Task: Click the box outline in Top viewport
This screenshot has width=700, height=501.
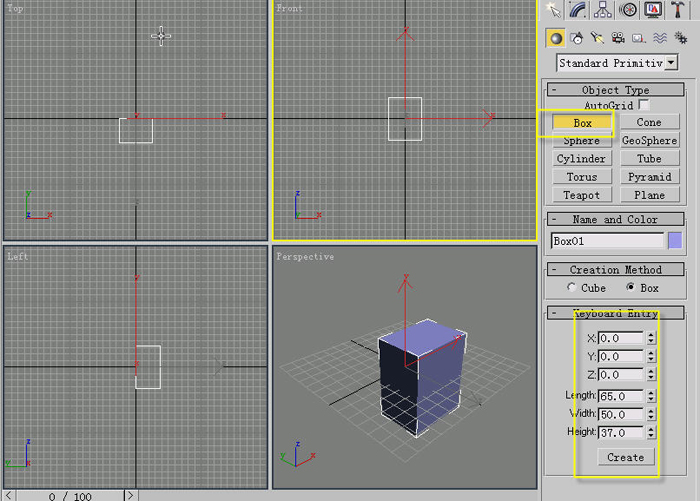Action: tap(136, 130)
